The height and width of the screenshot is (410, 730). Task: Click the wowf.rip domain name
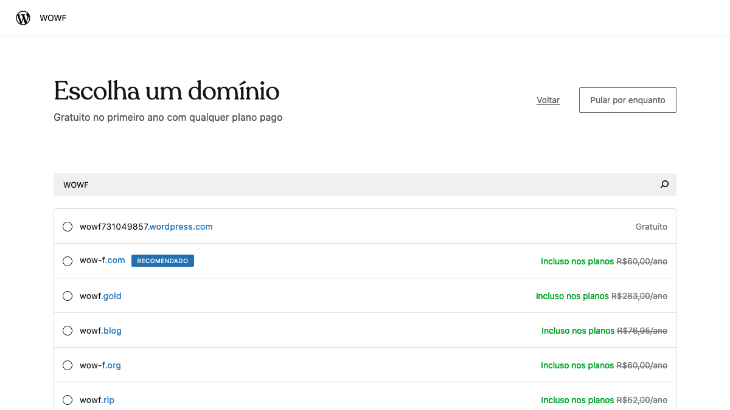pos(97,400)
